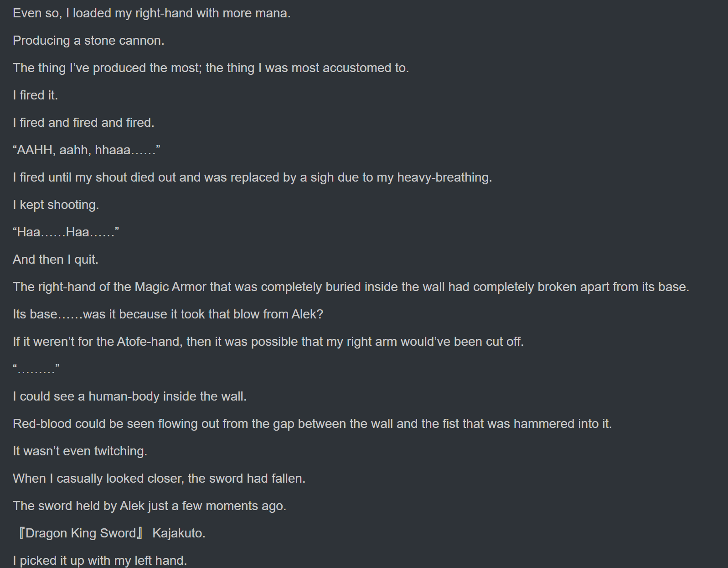Click 'Its base……was it because' line
Viewport: 728px width, 568px height.
coord(168,314)
